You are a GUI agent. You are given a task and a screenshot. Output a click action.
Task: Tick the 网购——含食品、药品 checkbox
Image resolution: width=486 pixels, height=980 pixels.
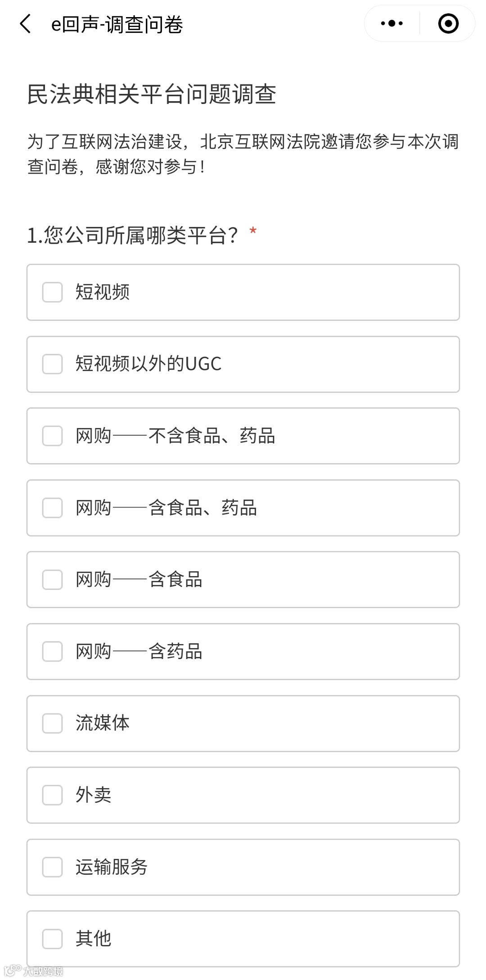pyautogui.click(x=52, y=508)
